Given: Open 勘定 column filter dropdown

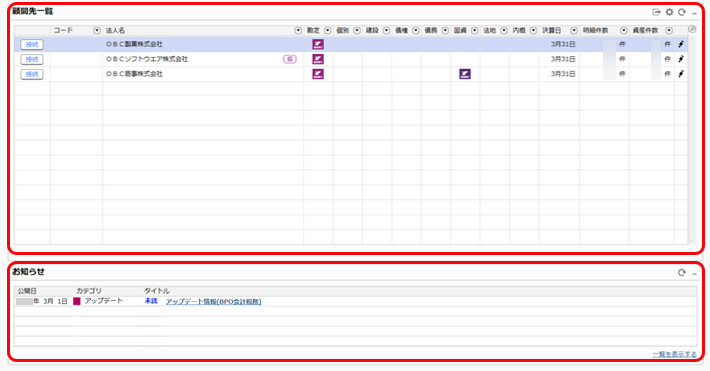Looking at the screenshot, I should 327,30.
